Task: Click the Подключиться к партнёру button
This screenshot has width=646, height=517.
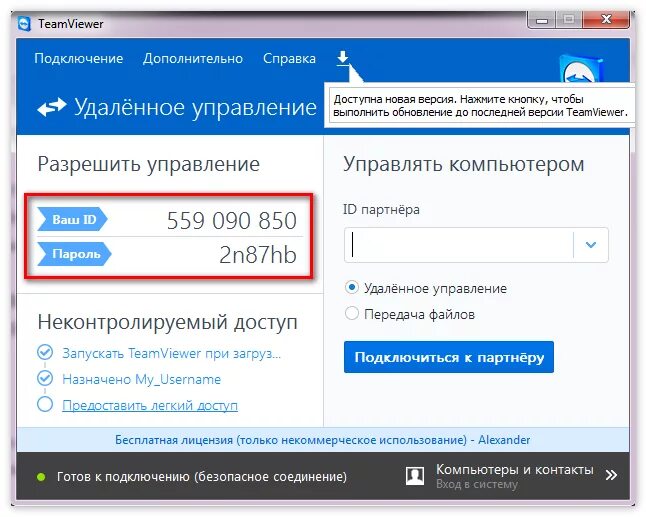Action: (x=449, y=357)
